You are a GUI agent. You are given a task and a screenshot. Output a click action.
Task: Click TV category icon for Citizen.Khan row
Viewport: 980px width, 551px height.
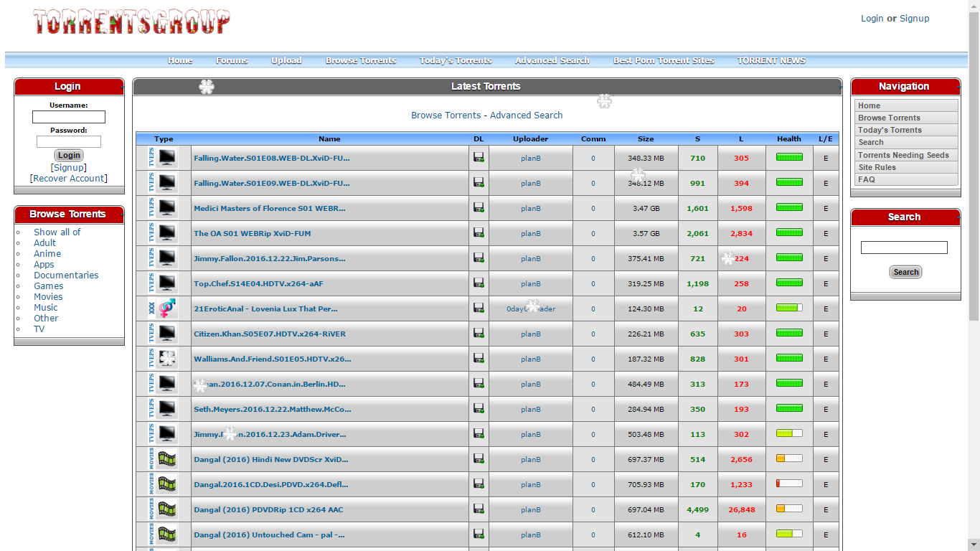(163, 334)
